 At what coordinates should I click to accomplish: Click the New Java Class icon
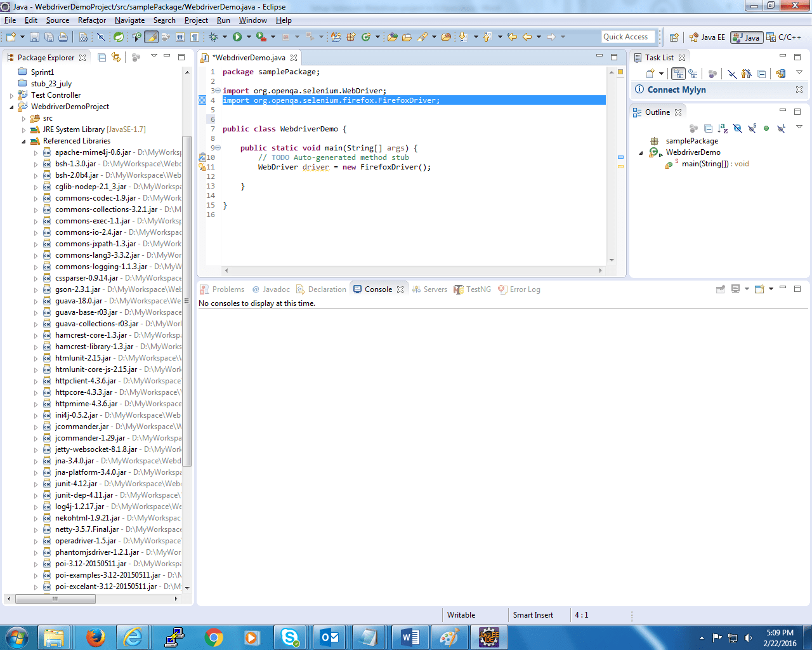[366, 37]
